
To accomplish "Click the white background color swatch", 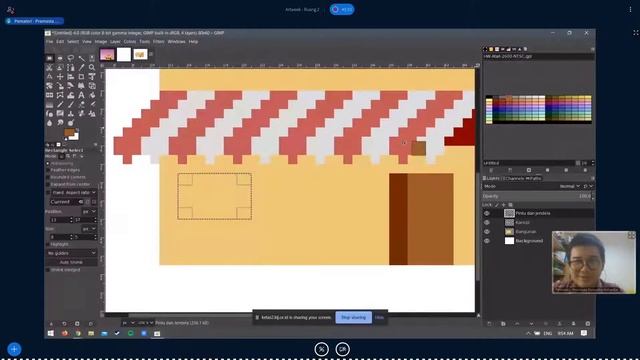I will click(74, 137).
